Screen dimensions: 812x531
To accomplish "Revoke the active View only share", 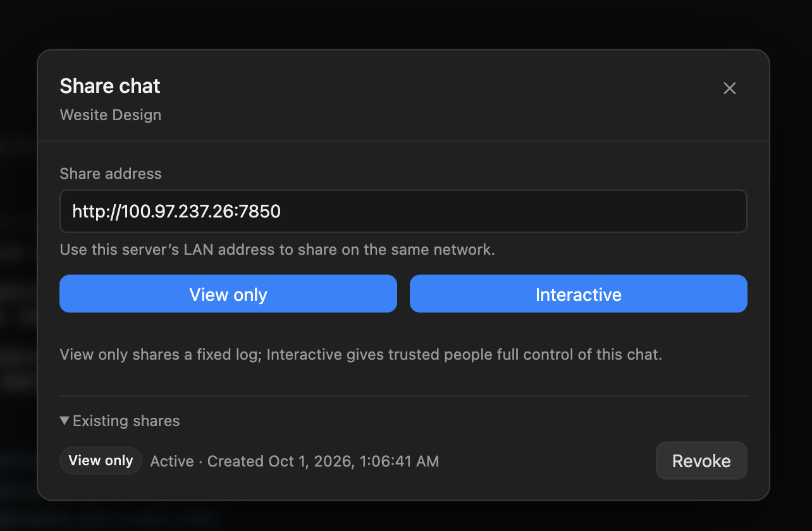I will (701, 461).
